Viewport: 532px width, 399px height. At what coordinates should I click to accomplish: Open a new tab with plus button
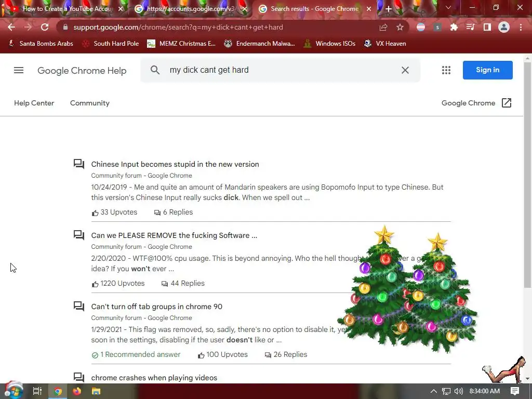tap(389, 9)
